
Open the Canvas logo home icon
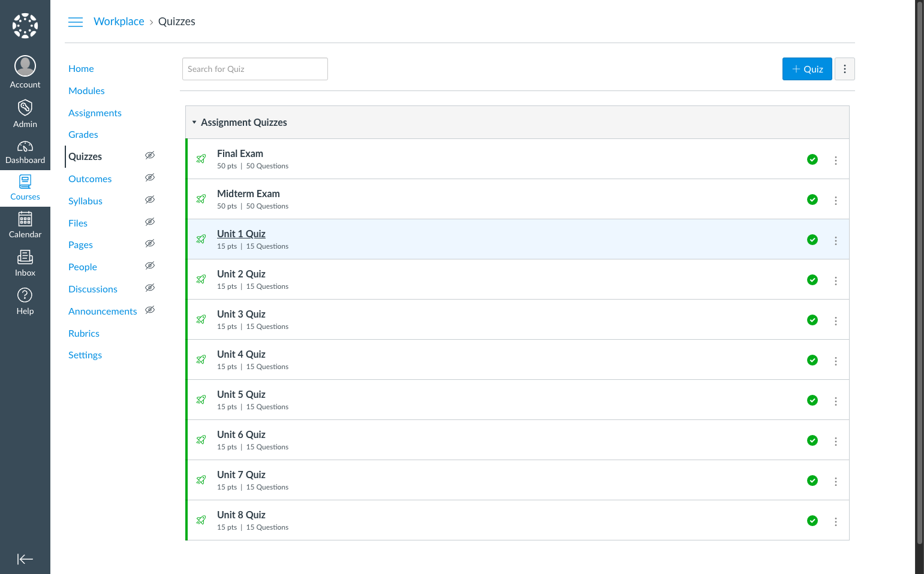[x=25, y=26]
